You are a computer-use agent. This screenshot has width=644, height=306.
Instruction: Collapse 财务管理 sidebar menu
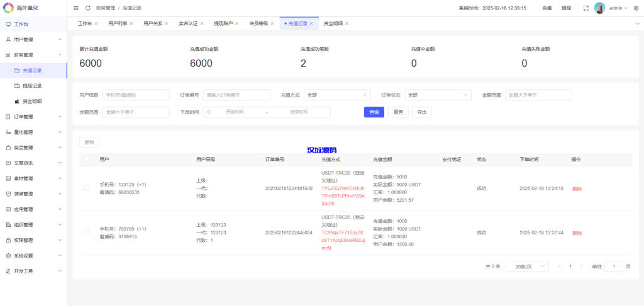pyautogui.click(x=34, y=55)
